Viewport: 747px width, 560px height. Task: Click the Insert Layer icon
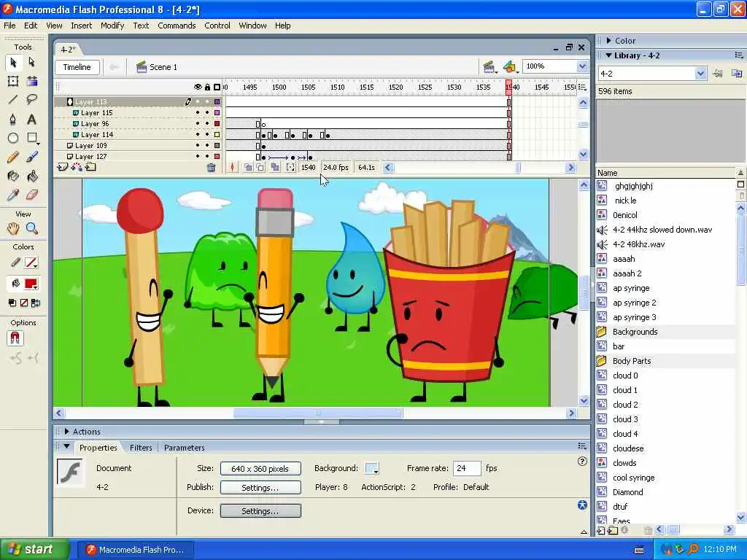coord(62,167)
